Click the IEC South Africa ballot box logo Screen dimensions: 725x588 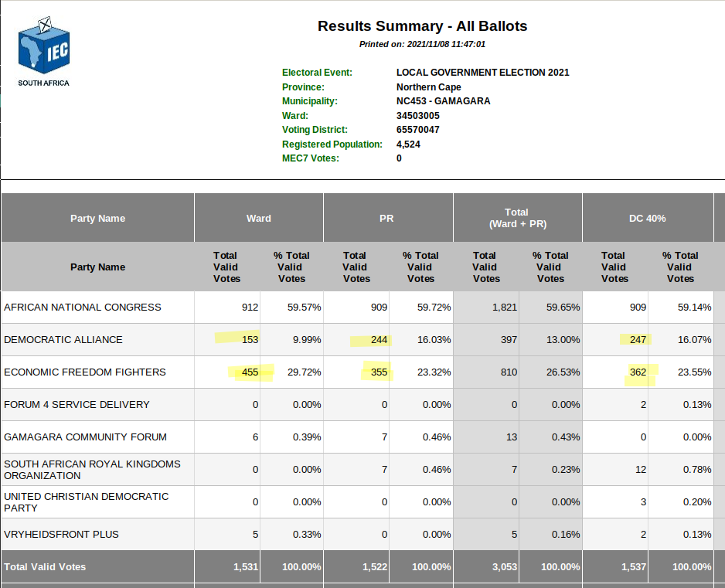44,51
